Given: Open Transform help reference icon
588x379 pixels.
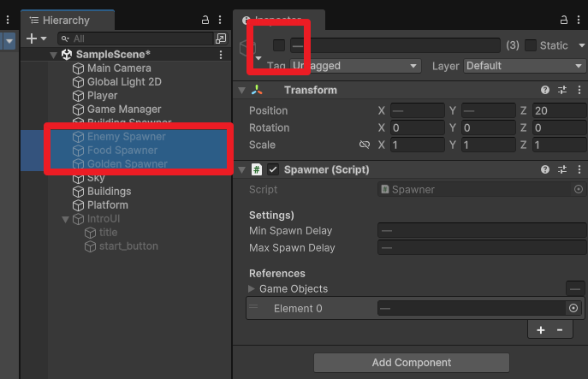Looking at the screenshot, I should pyautogui.click(x=545, y=90).
